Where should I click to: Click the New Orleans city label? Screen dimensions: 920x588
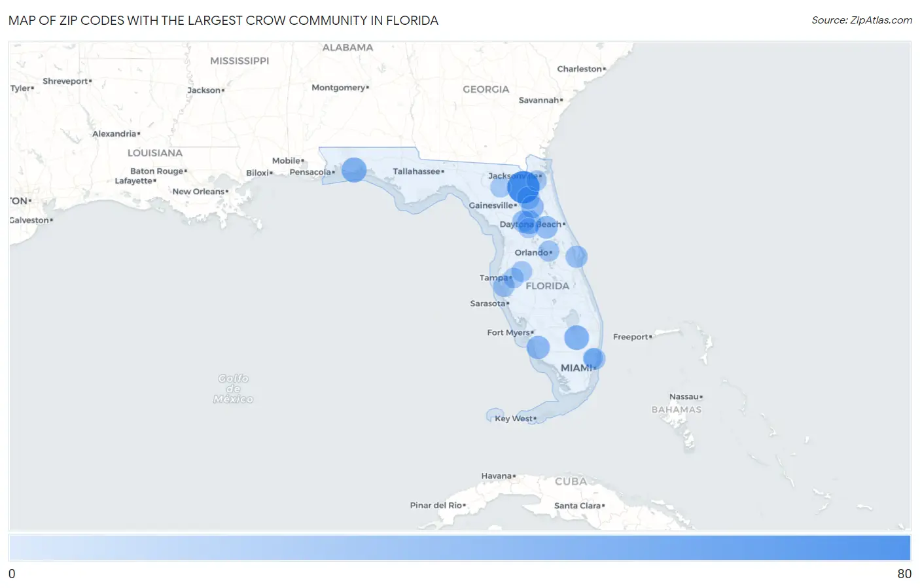point(198,192)
